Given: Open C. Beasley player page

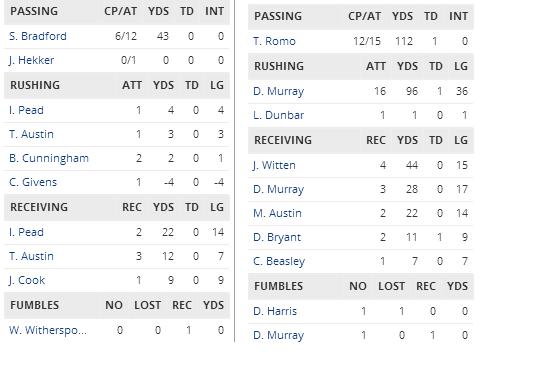Looking at the screenshot, I should (279, 261).
